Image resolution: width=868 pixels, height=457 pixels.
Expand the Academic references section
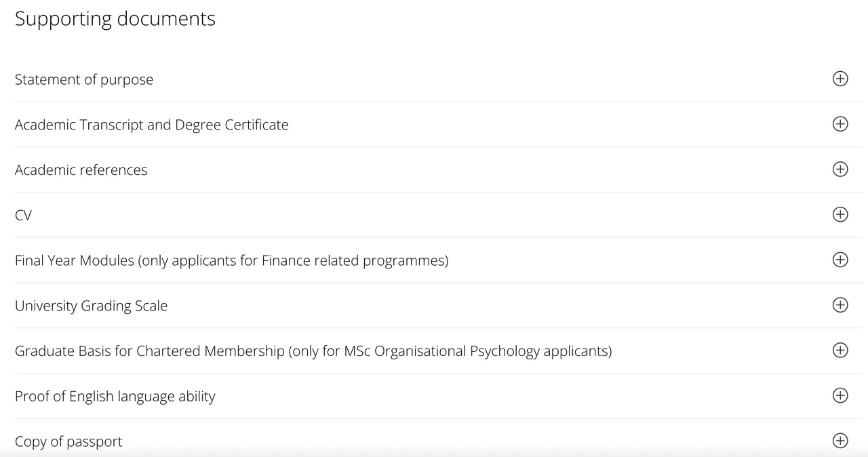click(x=81, y=170)
